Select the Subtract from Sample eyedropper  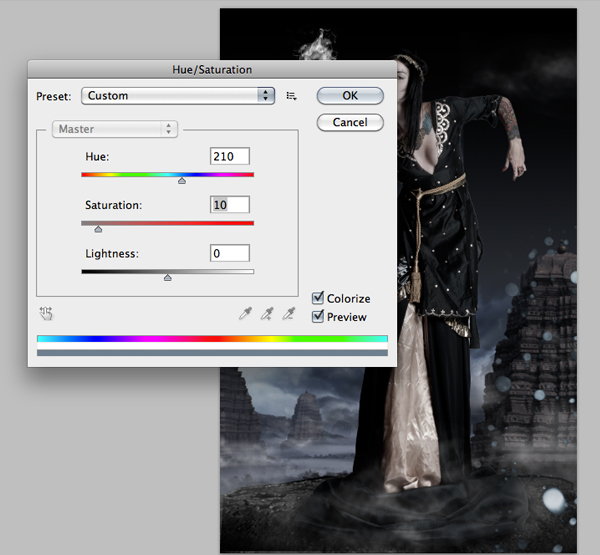pyautogui.click(x=289, y=313)
